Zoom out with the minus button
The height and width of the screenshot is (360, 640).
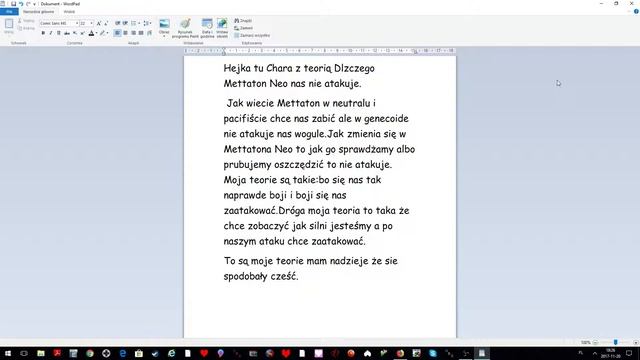point(596,342)
